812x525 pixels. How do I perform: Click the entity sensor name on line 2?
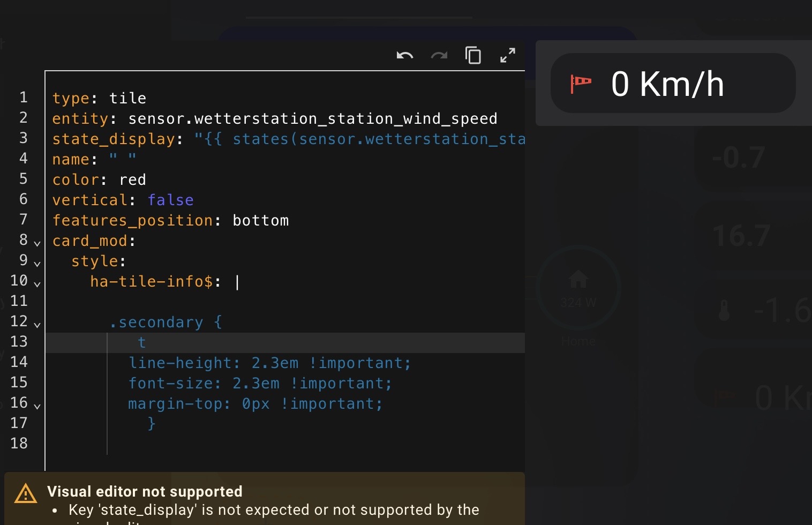(x=312, y=119)
